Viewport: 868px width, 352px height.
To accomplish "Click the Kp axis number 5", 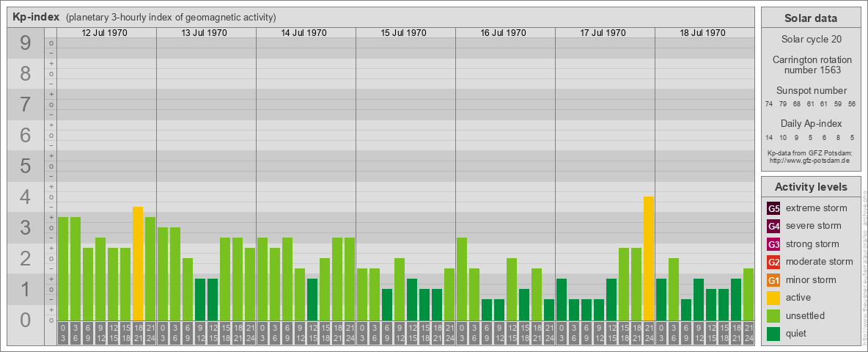I will [26, 166].
